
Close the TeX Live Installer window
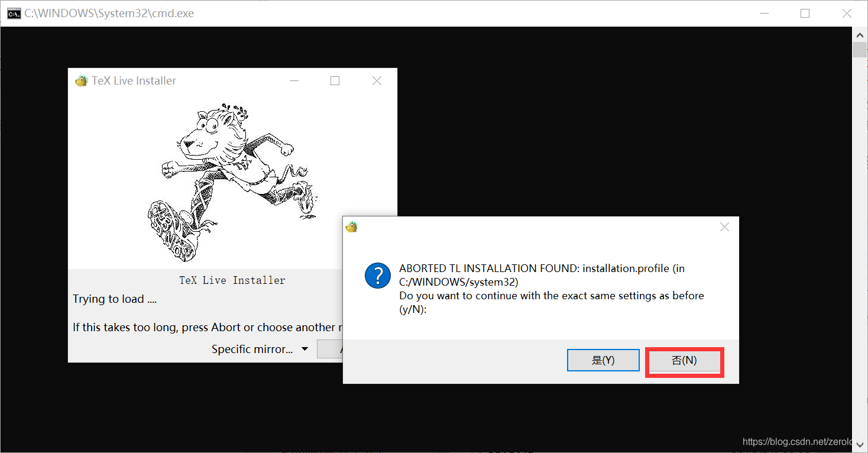pyautogui.click(x=377, y=81)
